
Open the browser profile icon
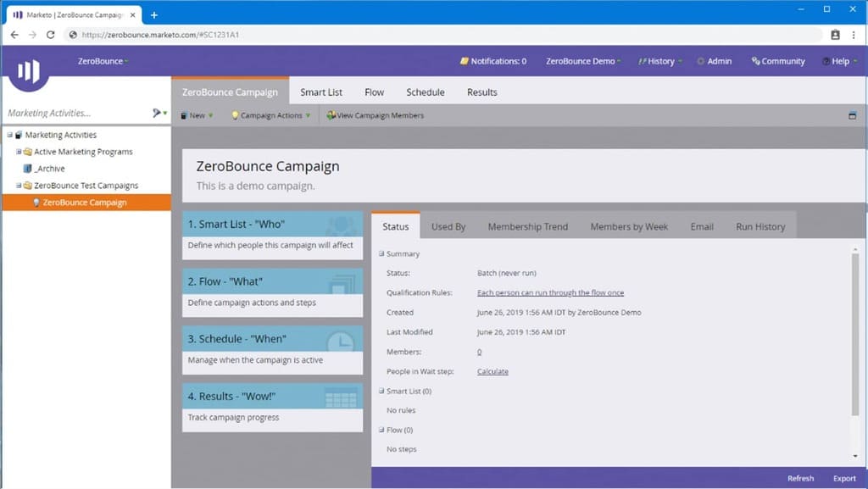click(835, 34)
